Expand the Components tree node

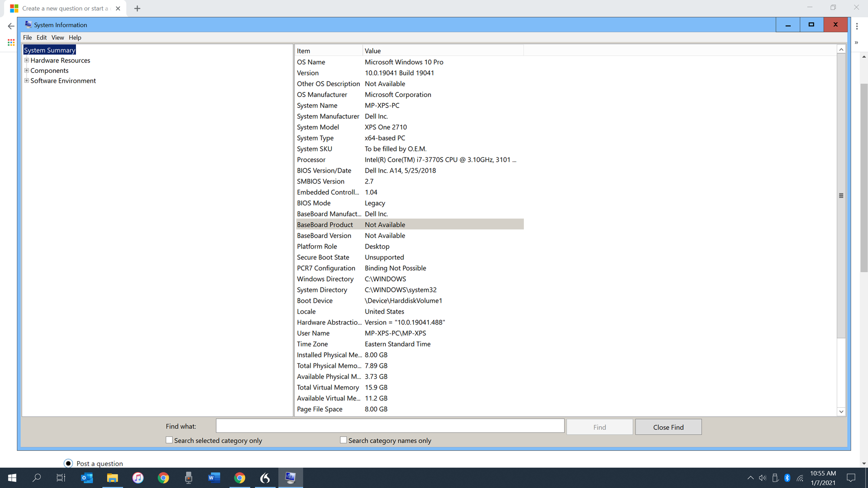pos(26,70)
